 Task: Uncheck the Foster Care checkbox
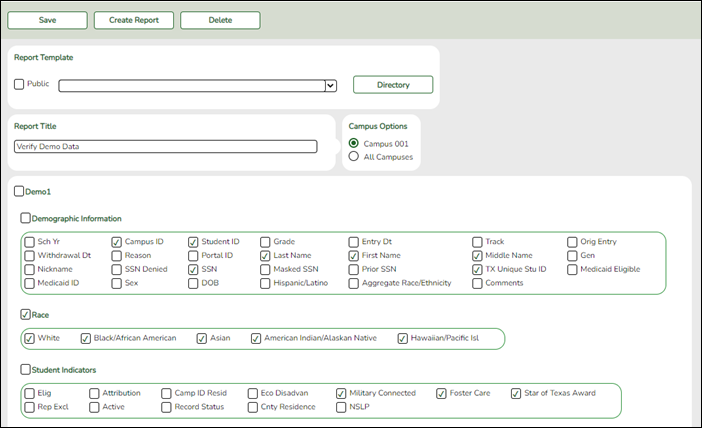[x=441, y=394]
